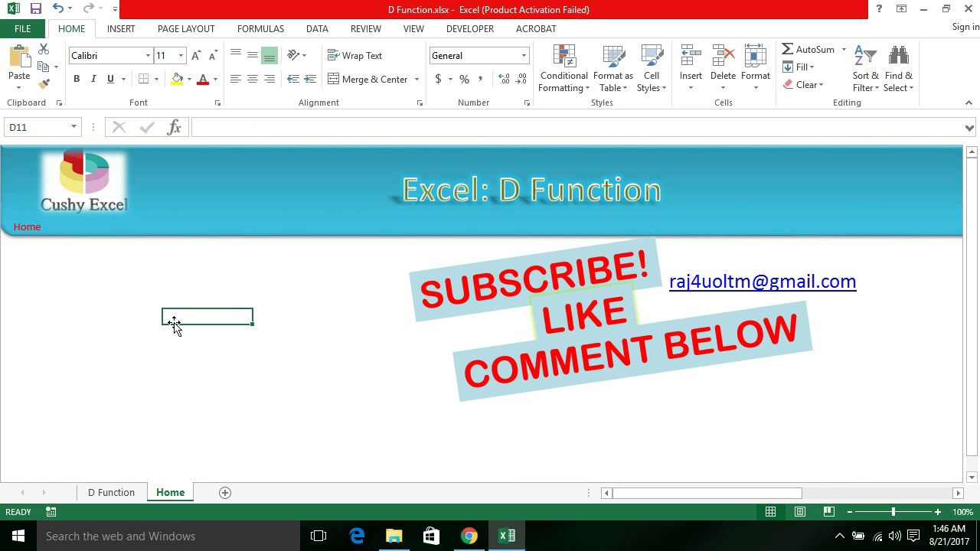Click the Merge & Center button

368,79
